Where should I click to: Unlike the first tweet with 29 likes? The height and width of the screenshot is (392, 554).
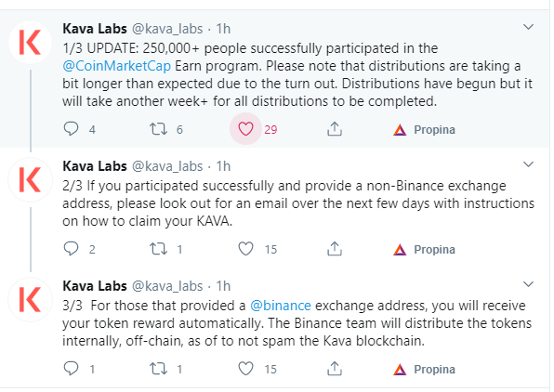(245, 129)
